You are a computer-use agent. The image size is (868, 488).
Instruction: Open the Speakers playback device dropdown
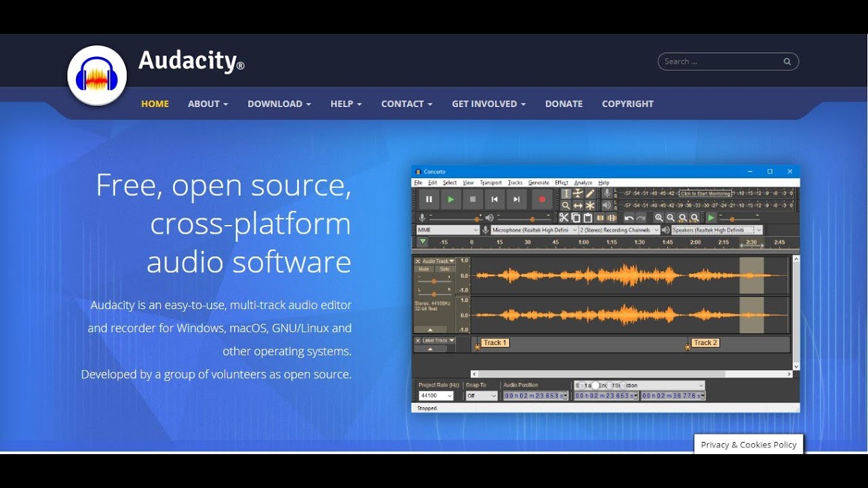click(717, 230)
